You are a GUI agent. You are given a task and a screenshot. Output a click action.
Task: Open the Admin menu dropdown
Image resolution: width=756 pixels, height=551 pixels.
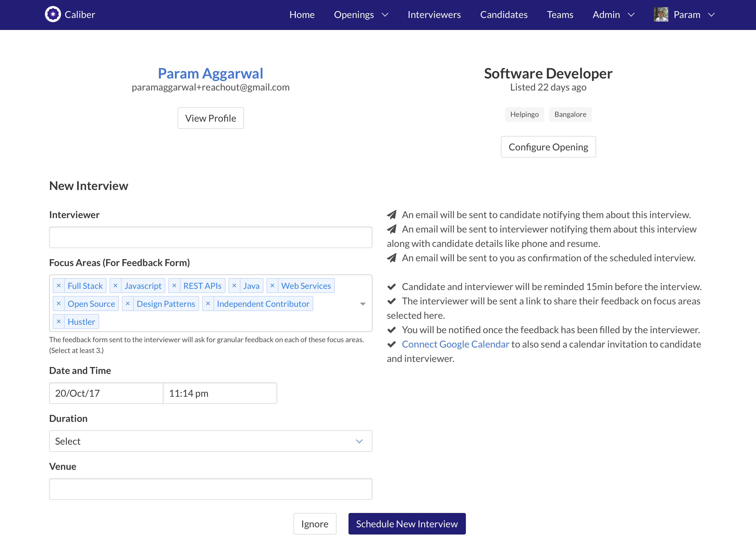click(x=613, y=15)
